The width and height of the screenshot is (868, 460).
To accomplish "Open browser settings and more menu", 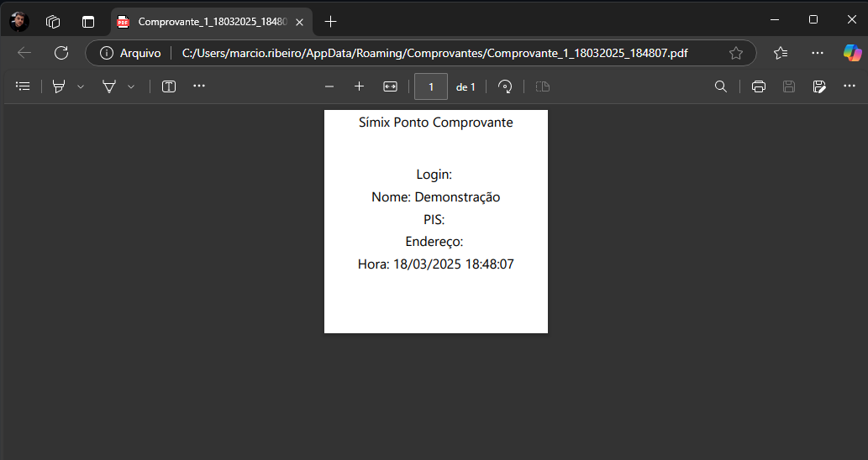I will pos(818,53).
